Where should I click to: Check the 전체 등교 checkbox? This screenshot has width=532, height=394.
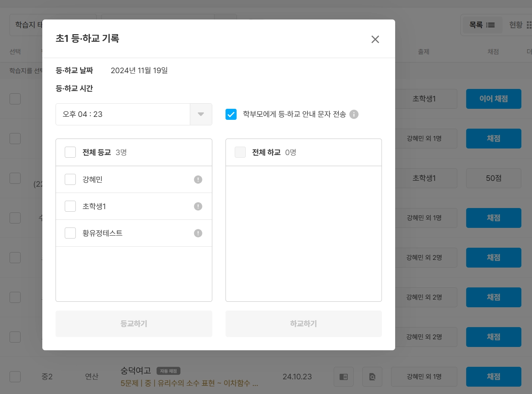[x=70, y=152]
